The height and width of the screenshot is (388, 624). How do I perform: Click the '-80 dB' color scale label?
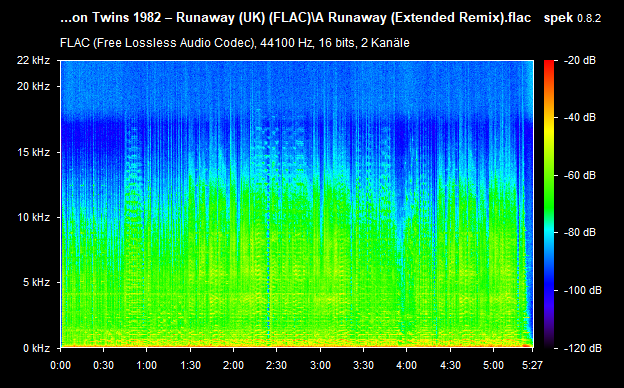[580, 232]
